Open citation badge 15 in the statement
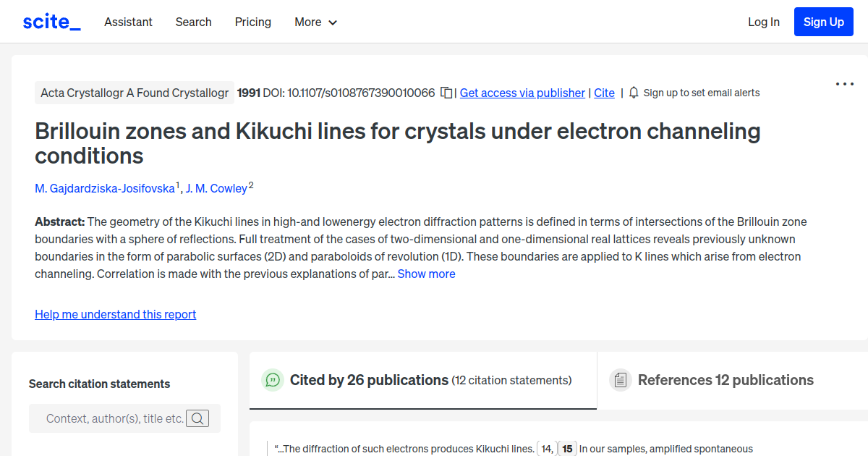 coord(567,449)
